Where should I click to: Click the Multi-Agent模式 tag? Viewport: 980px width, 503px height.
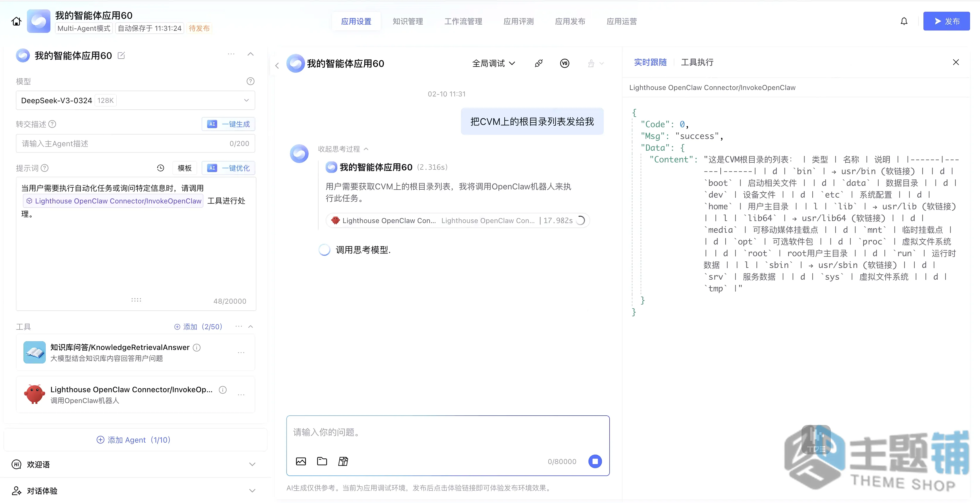pyautogui.click(x=84, y=28)
